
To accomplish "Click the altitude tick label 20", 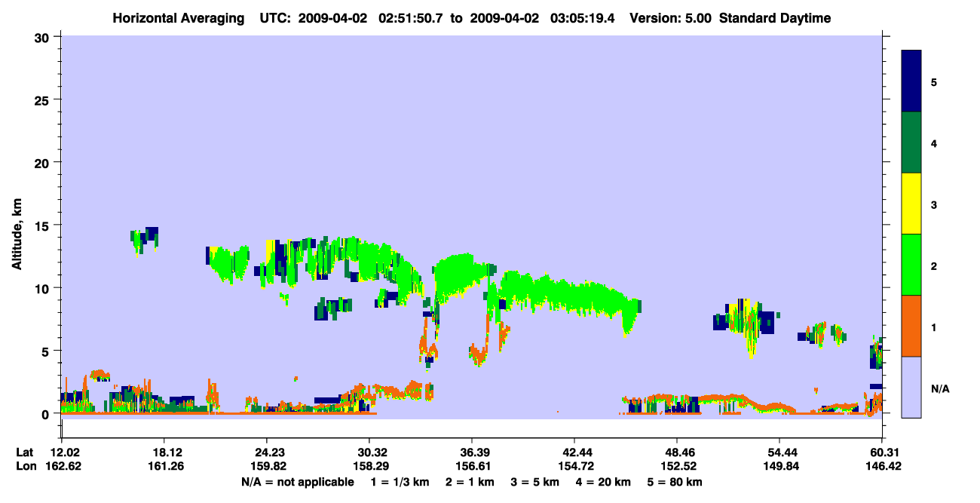I will click(x=44, y=162).
